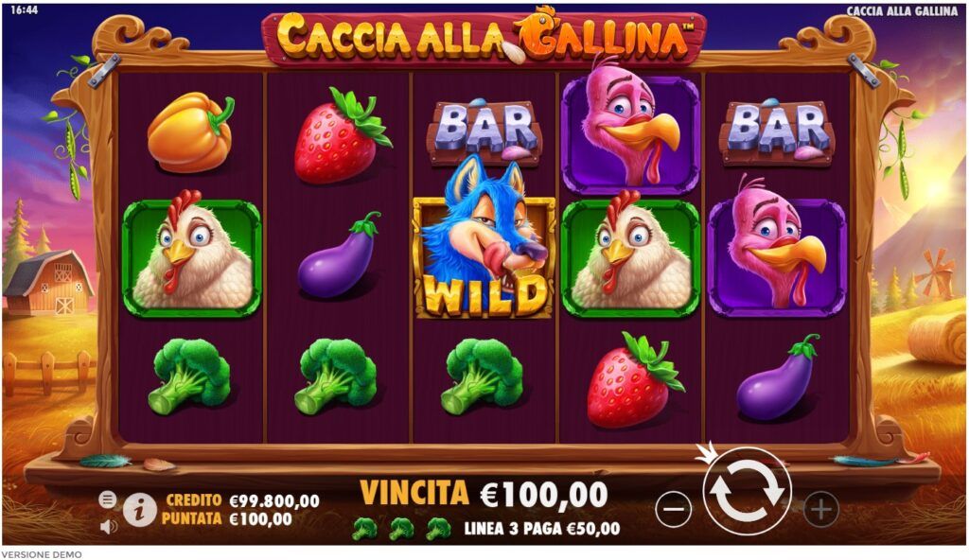The height and width of the screenshot is (560, 969).
Task: Spin the reels with circular arrows button
Action: pos(747,491)
